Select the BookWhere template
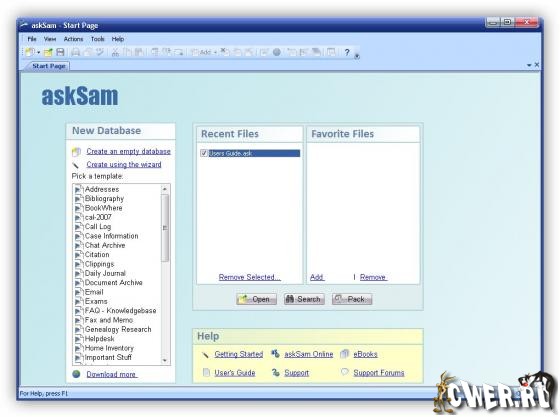 [104, 208]
